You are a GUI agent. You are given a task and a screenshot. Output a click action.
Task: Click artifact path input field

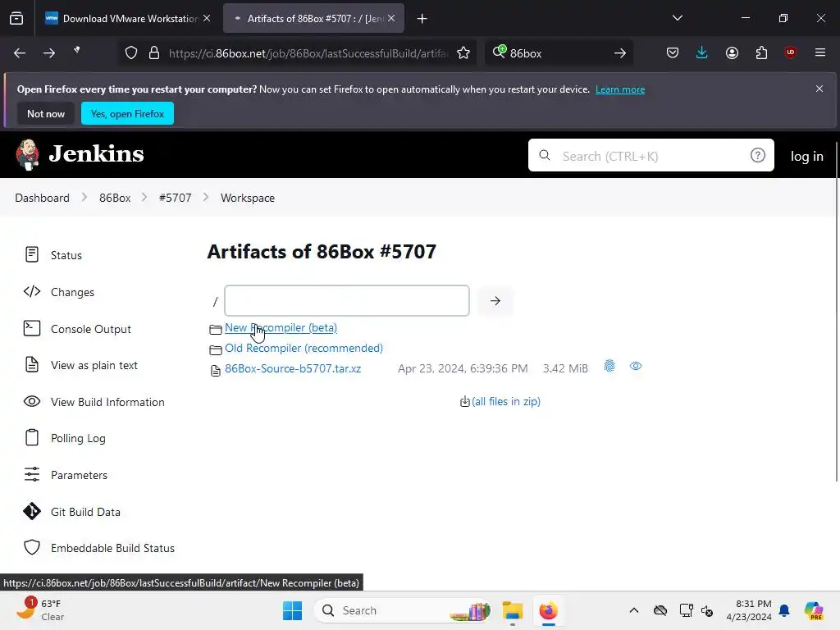point(347,300)
